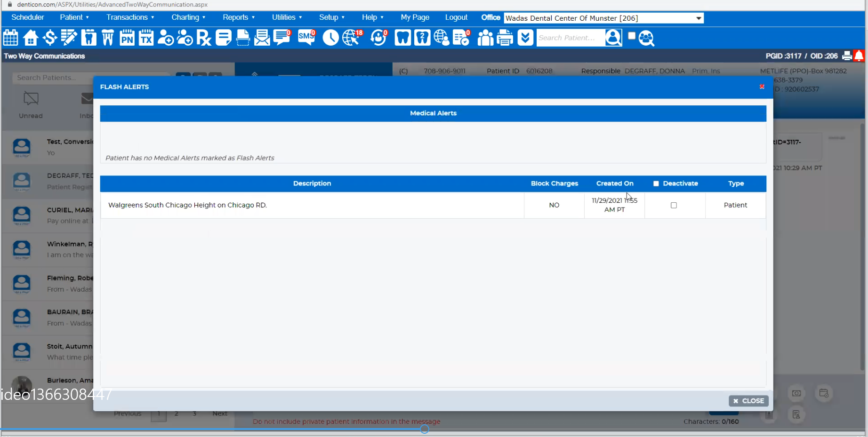Click the printer icon in toolbar
The height and width of the screenshot is (437, 868).
point(505,38)
